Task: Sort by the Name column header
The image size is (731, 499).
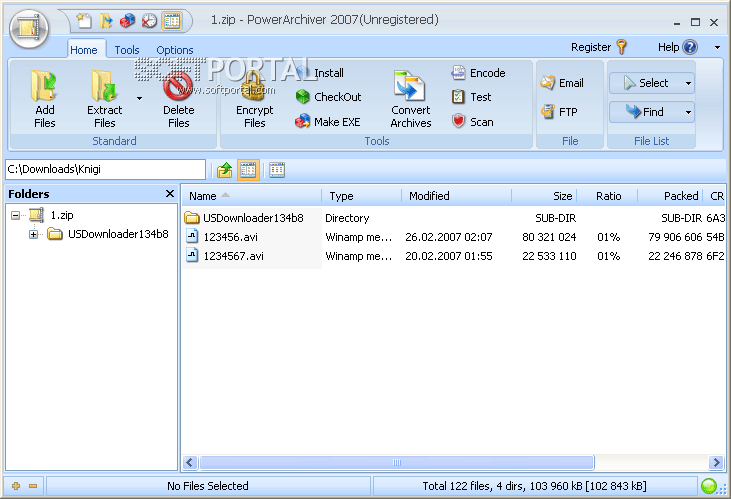Action: pyautogui.click(x=251, y=196)
